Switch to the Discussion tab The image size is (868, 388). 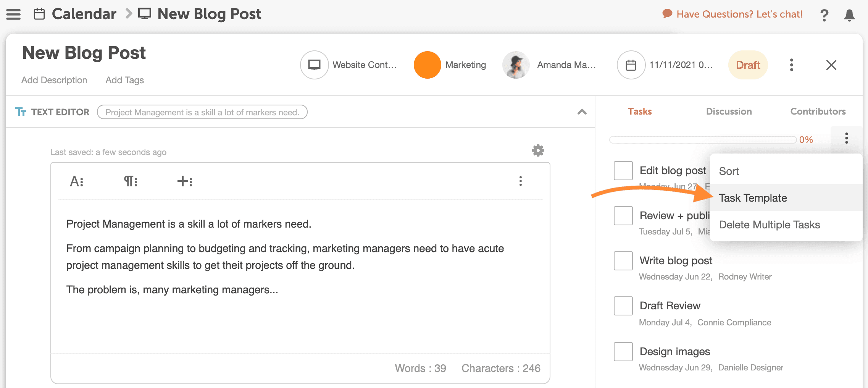point(729,112)
